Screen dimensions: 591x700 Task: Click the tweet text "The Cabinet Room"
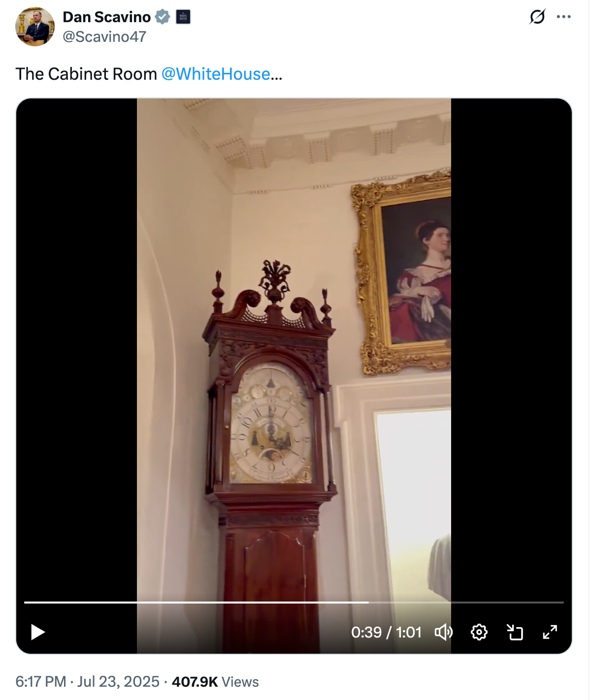pyautogui.click(x=86, y=74)
